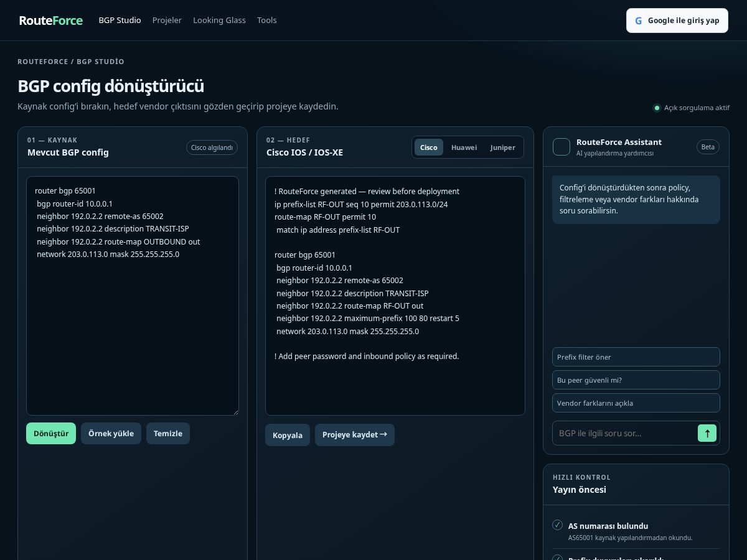
Task: Click the Kopyala button
Action: pyautogui.click(x=288, y=435)
